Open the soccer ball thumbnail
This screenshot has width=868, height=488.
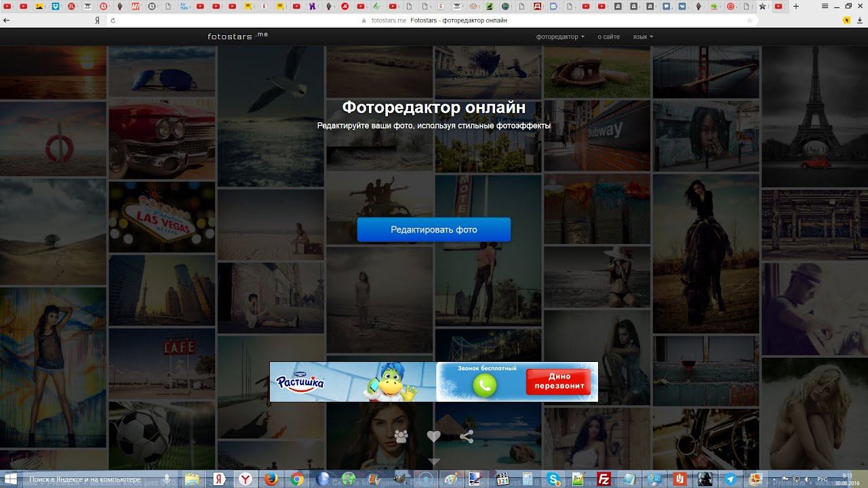tap(161, 434)
